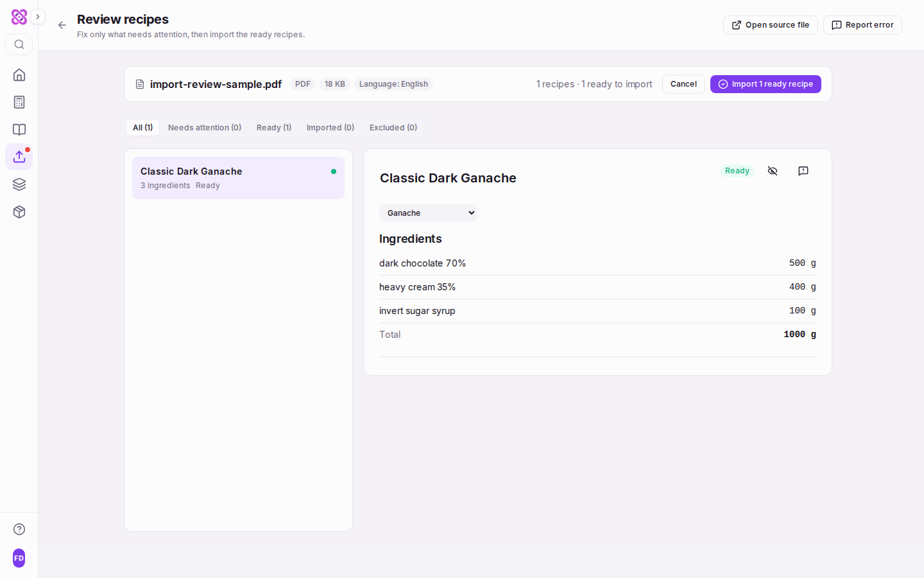Open the calculator icon in sidebar
Screen dimensions: 924x578
(19, 102)
